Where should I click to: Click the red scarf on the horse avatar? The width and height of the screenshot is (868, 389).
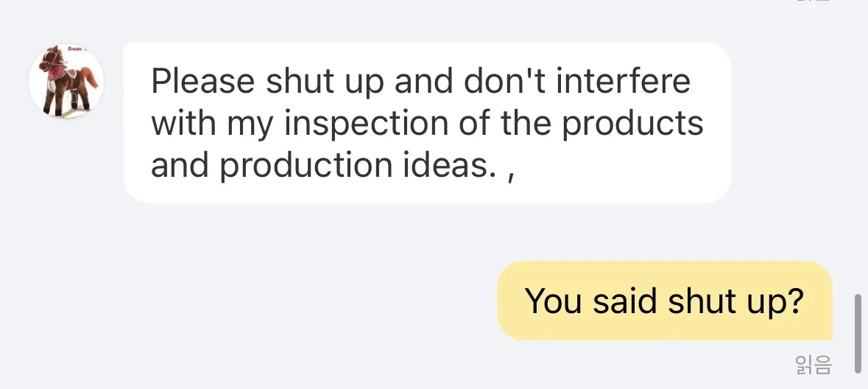click(57, 73)
